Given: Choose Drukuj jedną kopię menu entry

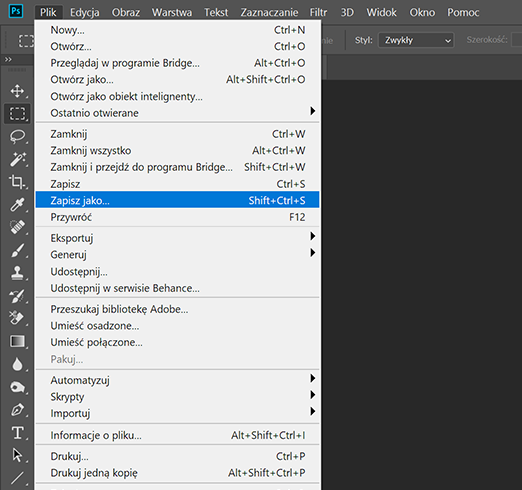Looking at the screenshot, I should (177, 473).
